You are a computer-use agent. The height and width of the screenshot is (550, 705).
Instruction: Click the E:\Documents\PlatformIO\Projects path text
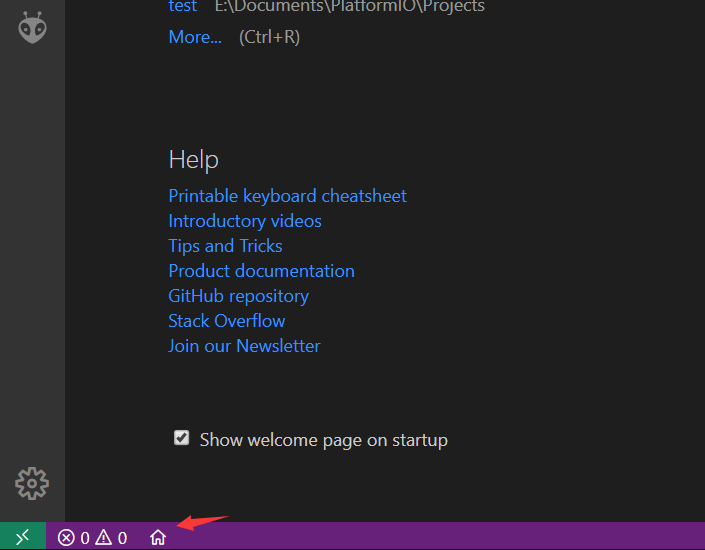pyautogui.click(x=349, y=7)
